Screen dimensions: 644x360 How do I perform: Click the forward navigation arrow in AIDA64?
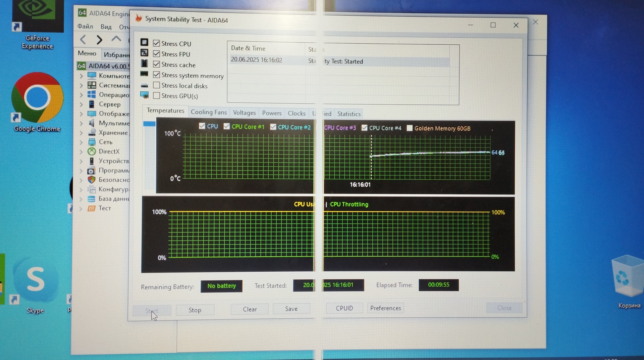pos(99,40)
